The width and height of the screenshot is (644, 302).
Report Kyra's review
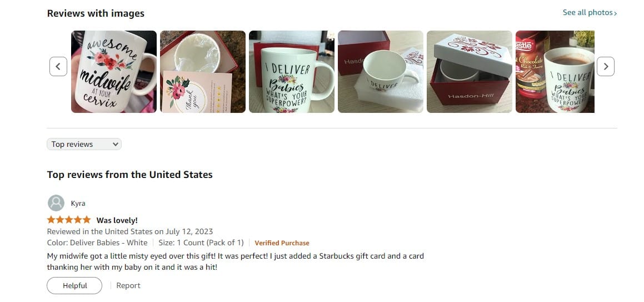(x=128, y=285)
